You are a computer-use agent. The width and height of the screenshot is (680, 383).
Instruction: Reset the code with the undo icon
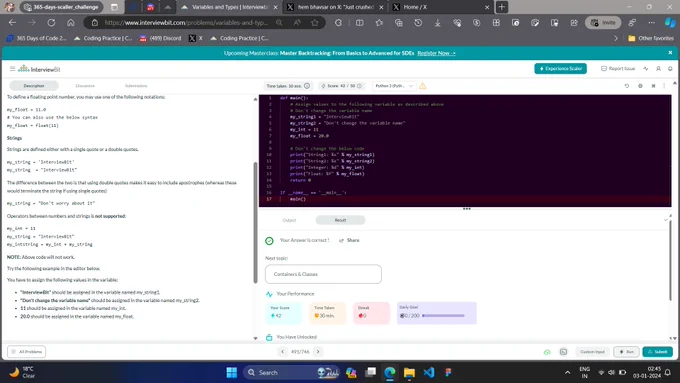[627, 86]
